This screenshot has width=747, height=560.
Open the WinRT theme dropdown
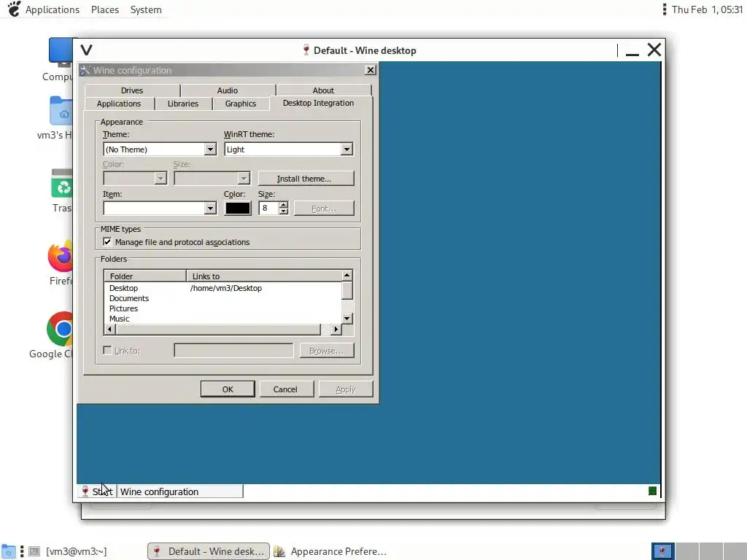coord(289,149)
